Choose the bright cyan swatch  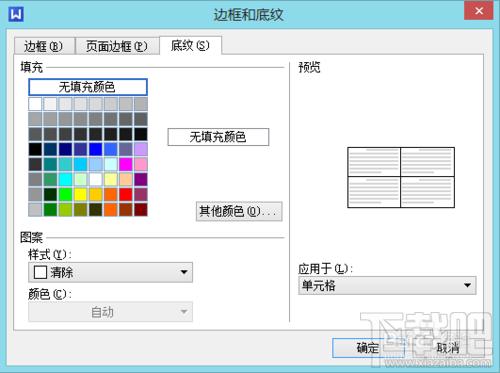[65, 179]
